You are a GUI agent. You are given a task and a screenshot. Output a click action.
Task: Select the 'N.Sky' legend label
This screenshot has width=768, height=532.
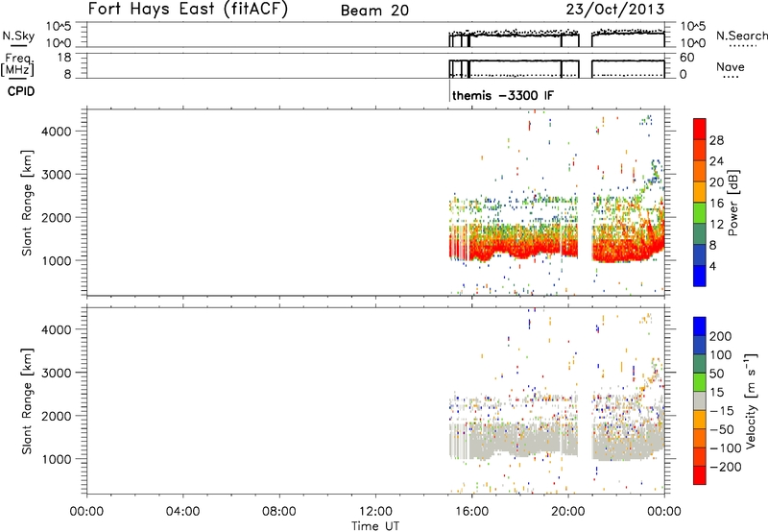[x=18, y=36]
